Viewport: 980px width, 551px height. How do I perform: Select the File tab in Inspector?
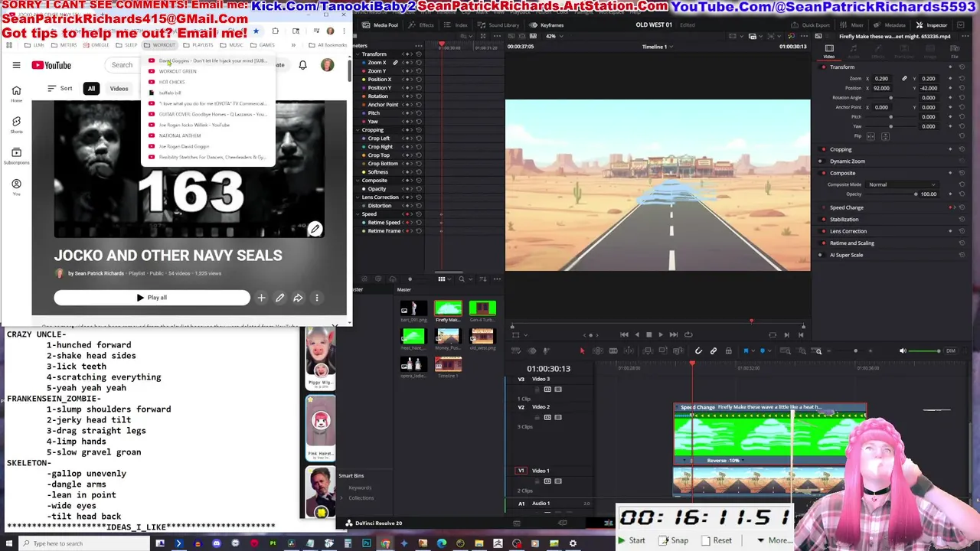tap(955, 51)
